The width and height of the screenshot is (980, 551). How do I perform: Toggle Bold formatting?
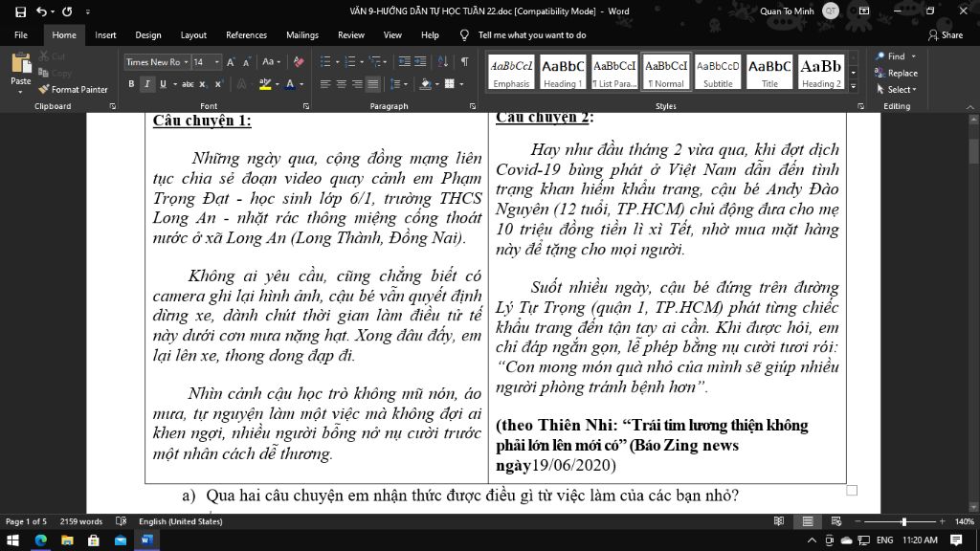[131, 84]
